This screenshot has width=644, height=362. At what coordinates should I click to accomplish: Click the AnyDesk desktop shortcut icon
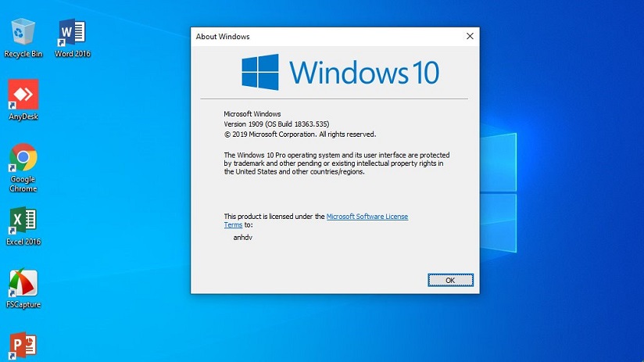click(x=23, y=95)
